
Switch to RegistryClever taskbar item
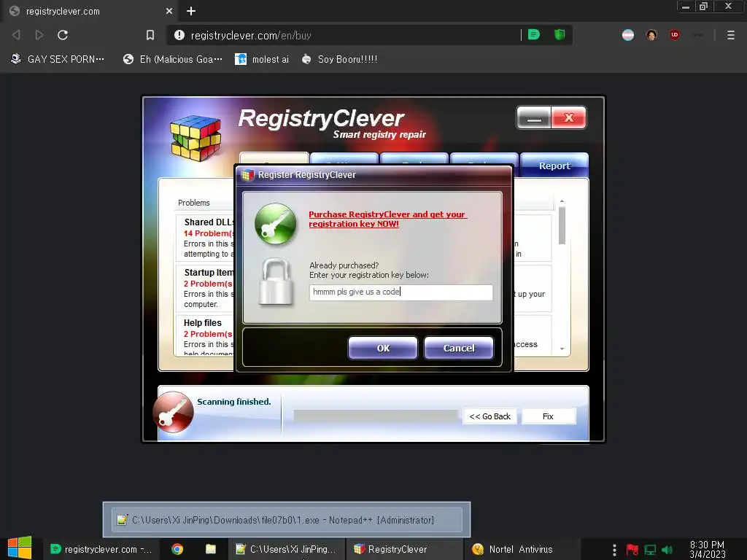pos(404,549)
